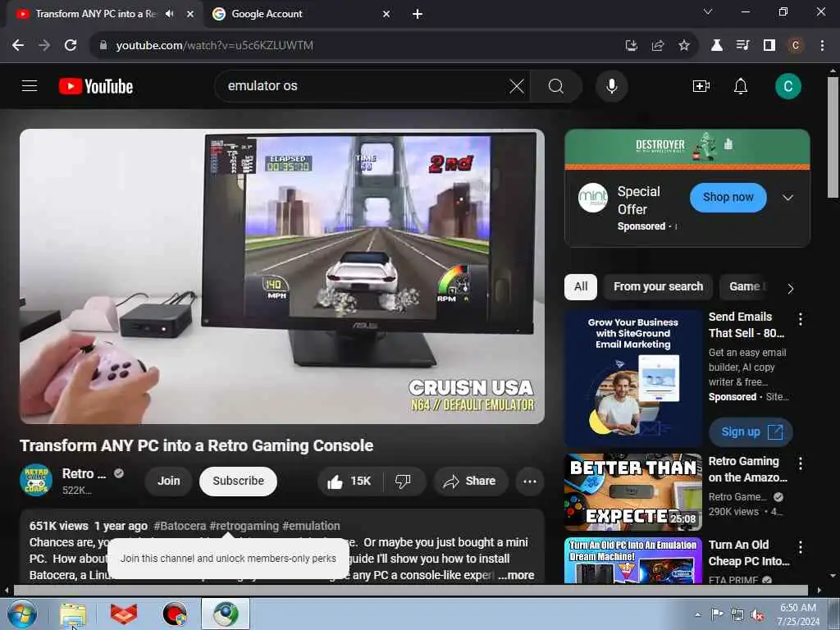This screenshot has width=840, height=630.
Task: Open the SiteGround Email Marketing ad thumbnail
Action: click(632, 379)
